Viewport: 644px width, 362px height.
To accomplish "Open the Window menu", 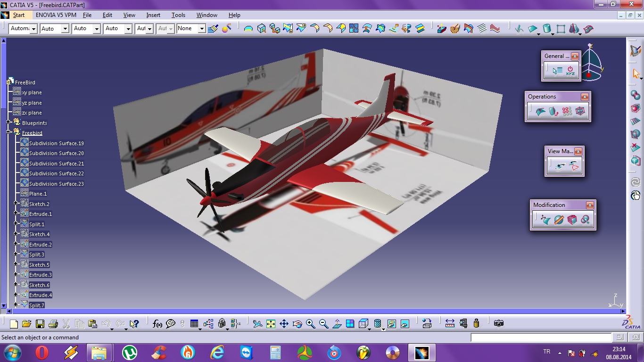I will point(207,15).
